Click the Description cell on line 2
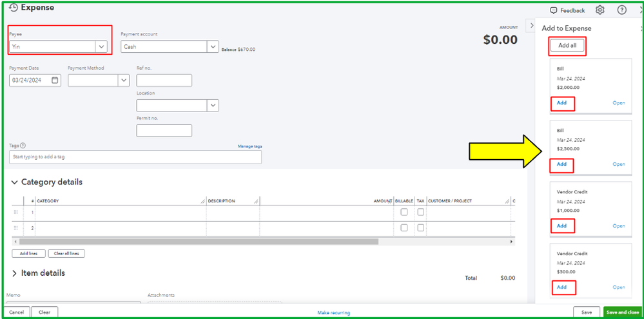This screenshot has height=319, width=644. [x=233, y=228]
